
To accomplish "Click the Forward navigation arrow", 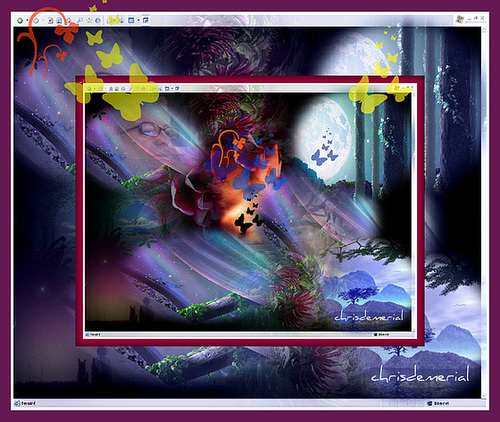I will tap(36, 21).
